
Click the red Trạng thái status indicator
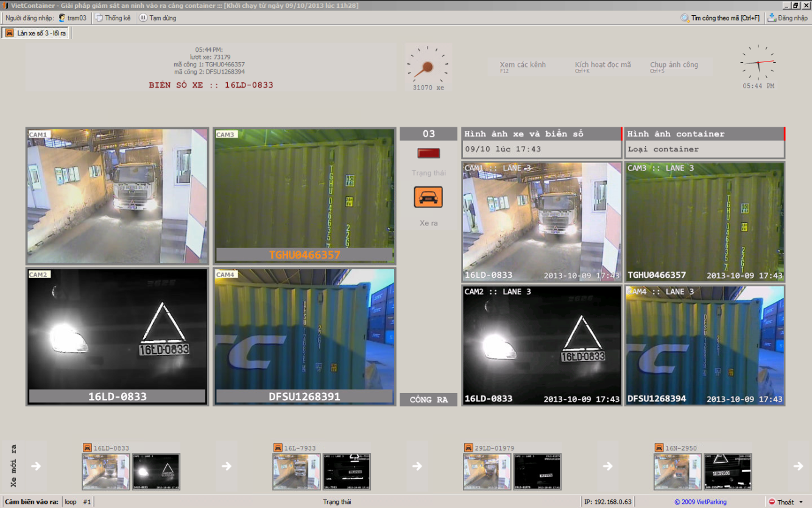pyautogui.click(x=428, y=153)
